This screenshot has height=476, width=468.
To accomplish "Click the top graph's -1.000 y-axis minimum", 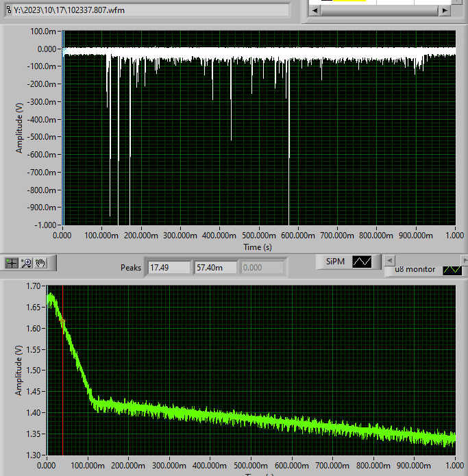I will pos(45,225).
